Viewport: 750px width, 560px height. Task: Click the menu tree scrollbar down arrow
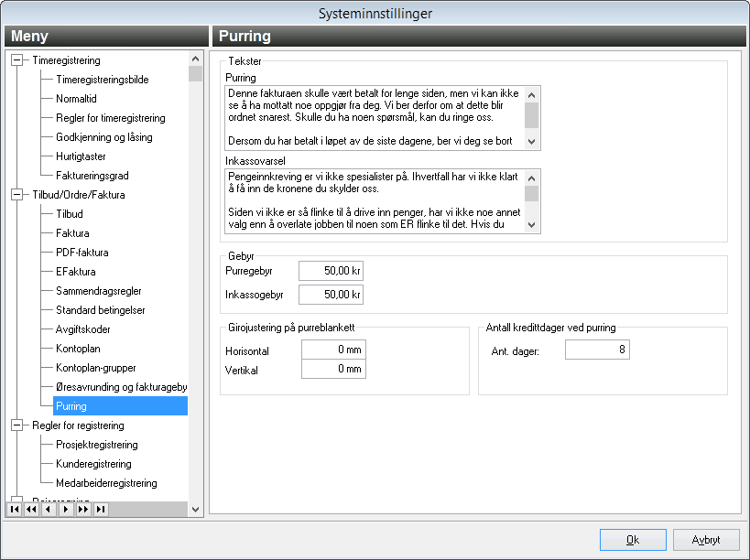(195, 510)
